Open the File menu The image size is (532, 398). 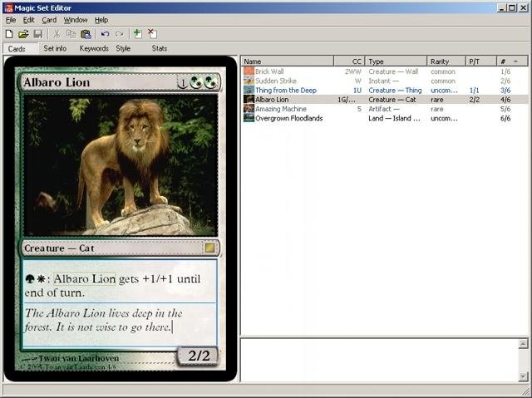click(11, 20)
